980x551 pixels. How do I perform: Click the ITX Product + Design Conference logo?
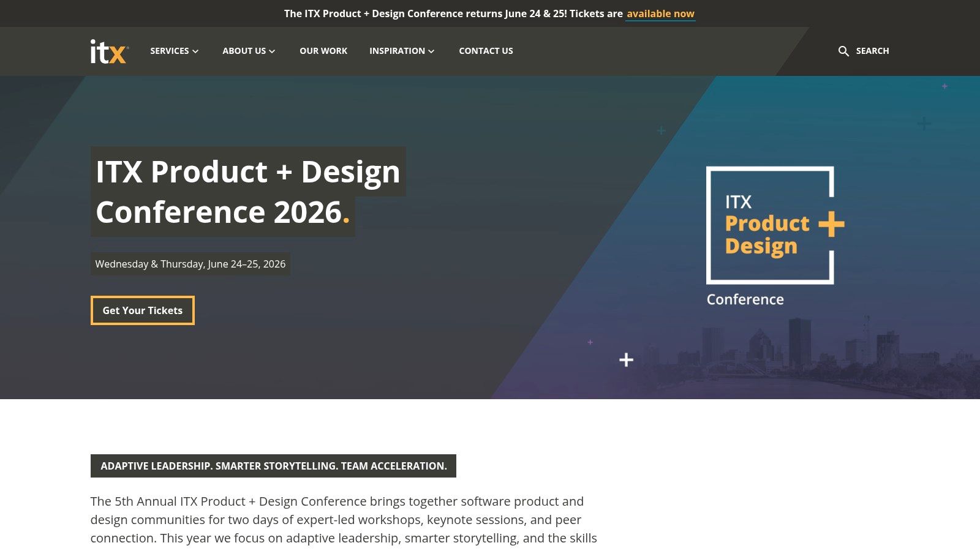point(775,236)
